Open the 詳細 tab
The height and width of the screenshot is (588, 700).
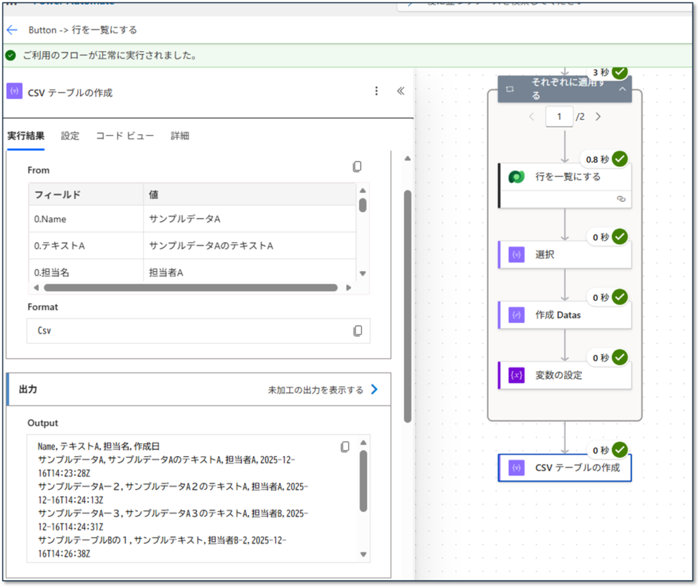pyautogui.click(x=180, y=135)
